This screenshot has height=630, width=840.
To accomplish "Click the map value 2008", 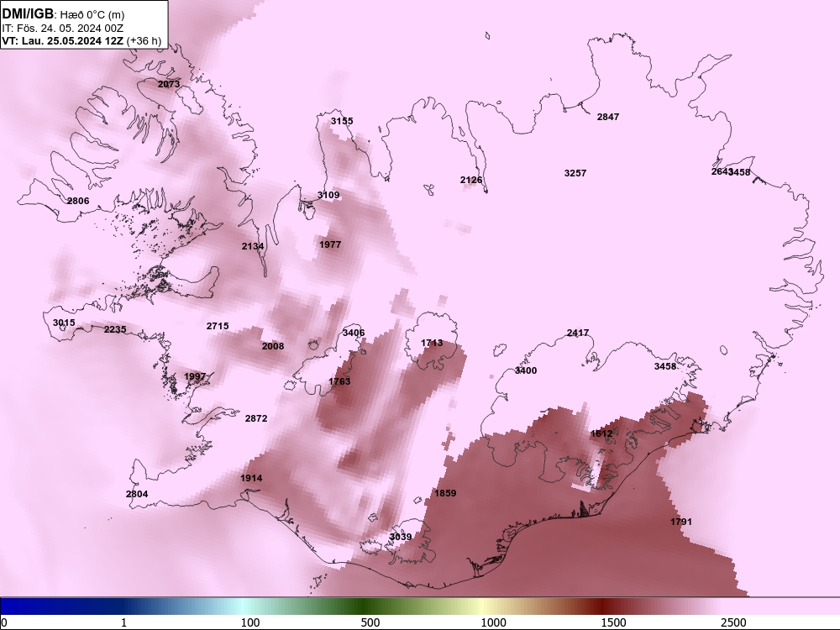I will pyautogui.click(x=273, y=346).
